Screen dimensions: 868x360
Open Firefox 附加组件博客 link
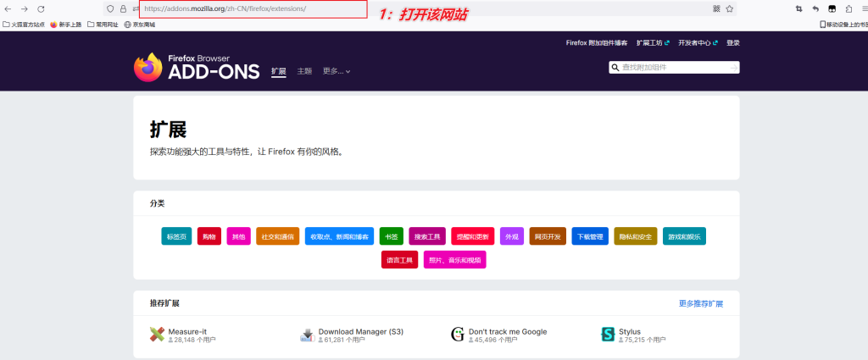597,42
